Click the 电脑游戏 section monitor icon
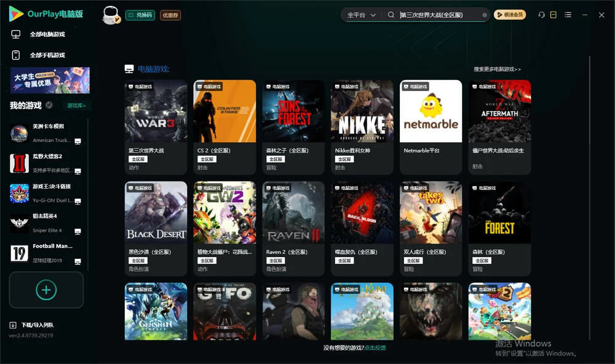The image size is (615, 364). [129, 69]
